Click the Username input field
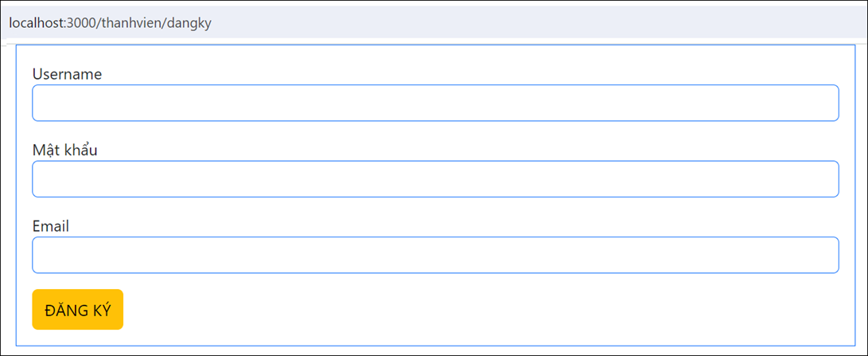 435,103
